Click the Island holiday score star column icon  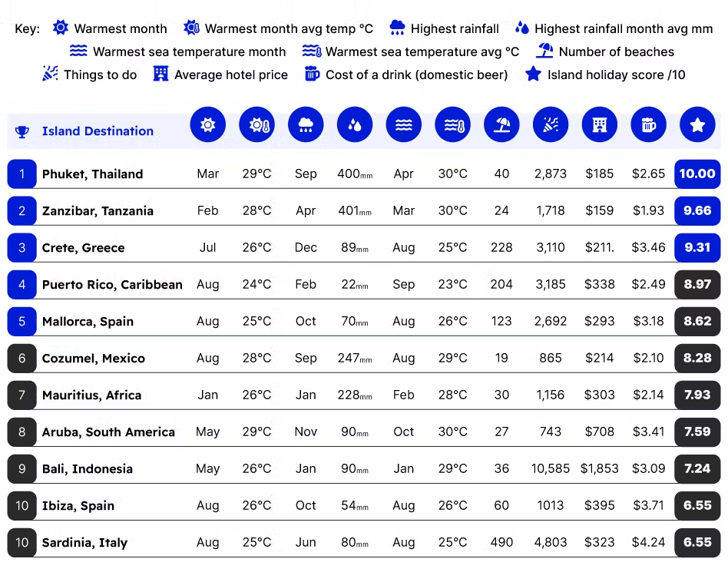pyautogui.click(x=697, y=125)
